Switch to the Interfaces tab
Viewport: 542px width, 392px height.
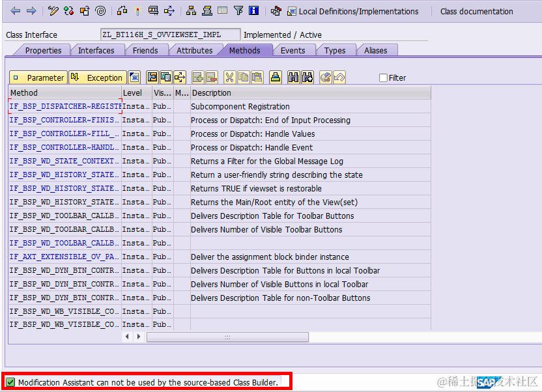[96, 50]
